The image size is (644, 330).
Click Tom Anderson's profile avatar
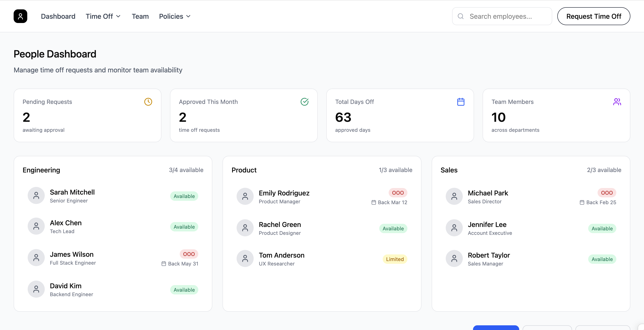[245, 258]
